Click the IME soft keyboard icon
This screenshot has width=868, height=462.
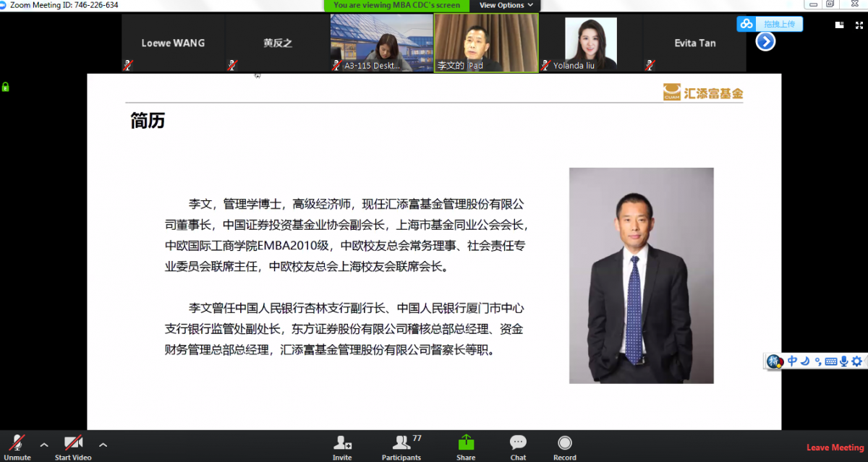[830, 361]
